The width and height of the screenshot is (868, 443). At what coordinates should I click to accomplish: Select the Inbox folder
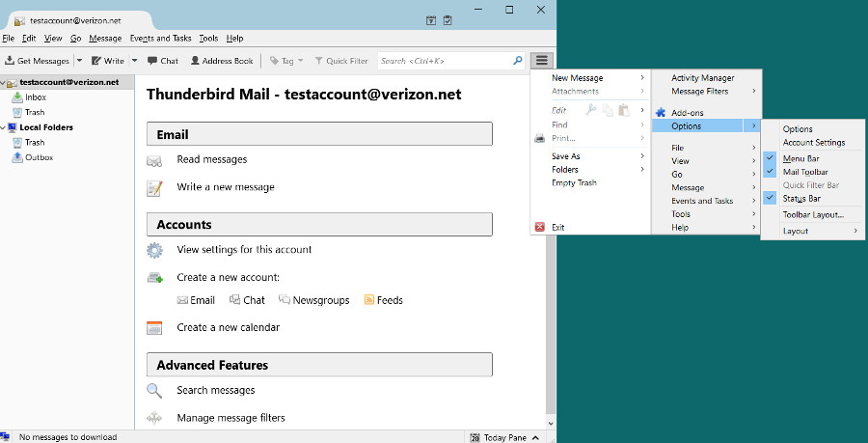(x=36, y=97)
